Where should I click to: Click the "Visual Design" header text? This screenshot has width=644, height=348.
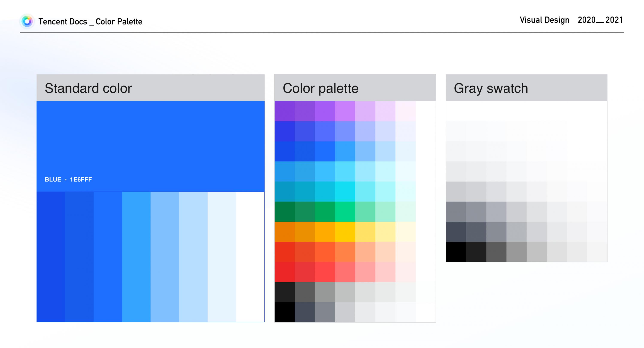tap(544, 20)
